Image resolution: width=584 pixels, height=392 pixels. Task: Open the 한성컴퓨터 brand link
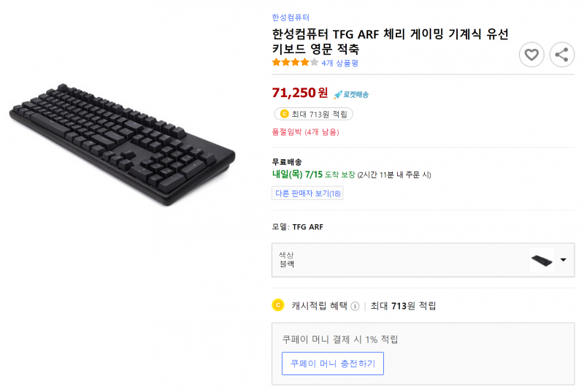click(x=291, y=18)
